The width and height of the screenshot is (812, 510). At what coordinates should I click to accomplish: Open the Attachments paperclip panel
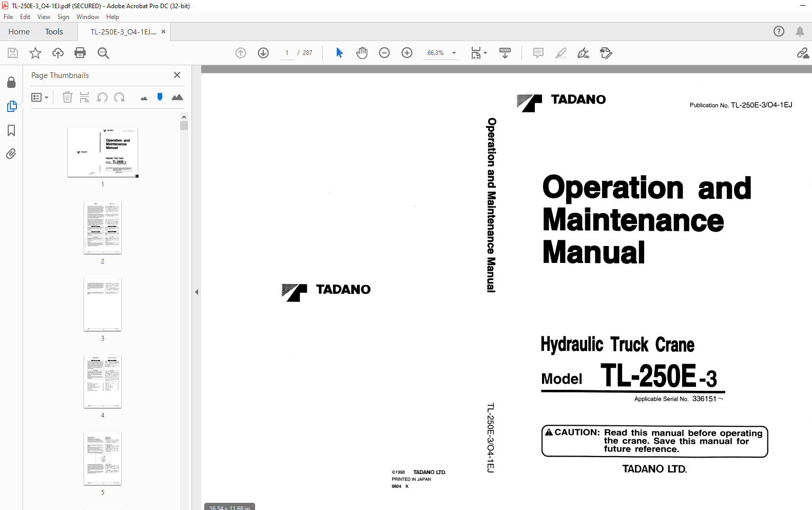click(x=11, y=154)
